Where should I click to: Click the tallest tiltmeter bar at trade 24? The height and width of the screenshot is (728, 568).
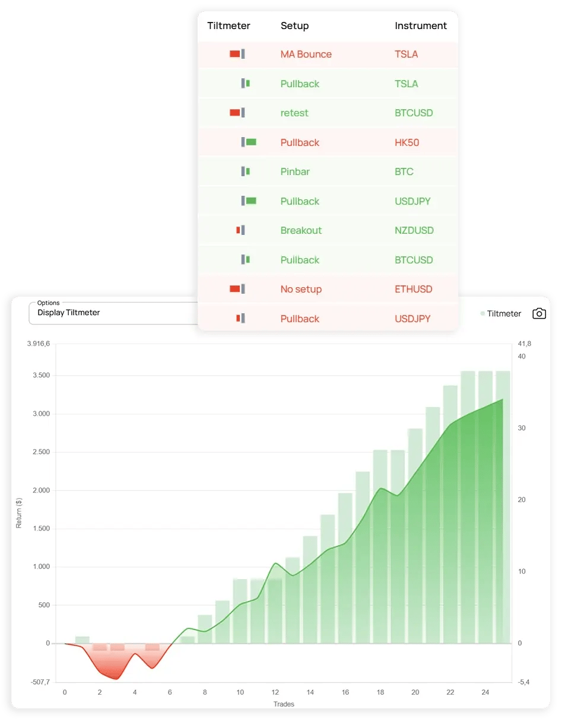[485, 504]
